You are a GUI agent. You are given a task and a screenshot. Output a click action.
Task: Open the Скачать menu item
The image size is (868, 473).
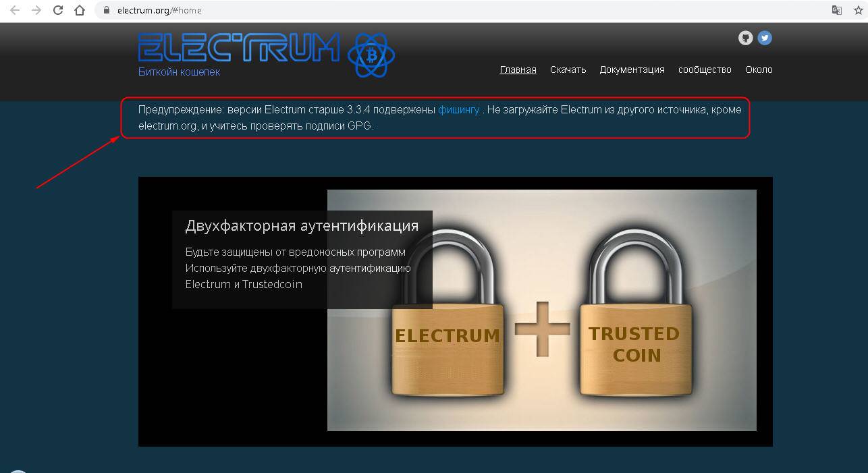click(x=568, y=69)
